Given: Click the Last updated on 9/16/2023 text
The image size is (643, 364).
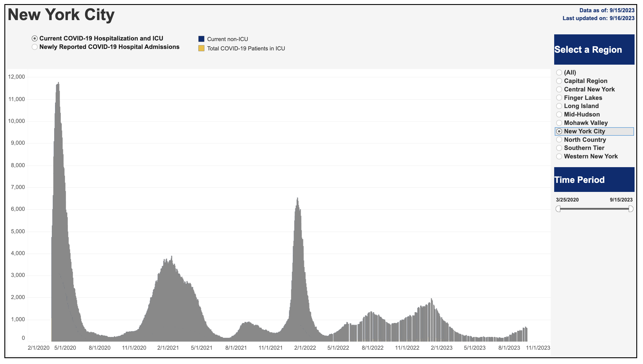Looking at the screenshot, I should pos(598,18).
